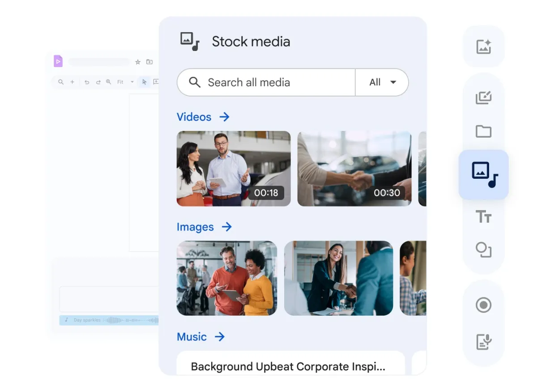
Task: Open the Text tool in the sidebar
Action: point(483,216)
